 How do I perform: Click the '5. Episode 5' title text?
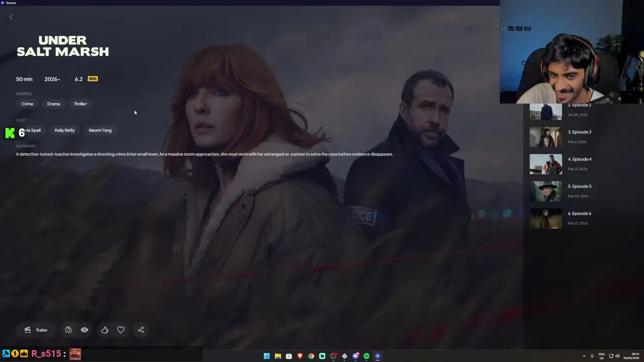pyautogui.click(x=580, y=187)
